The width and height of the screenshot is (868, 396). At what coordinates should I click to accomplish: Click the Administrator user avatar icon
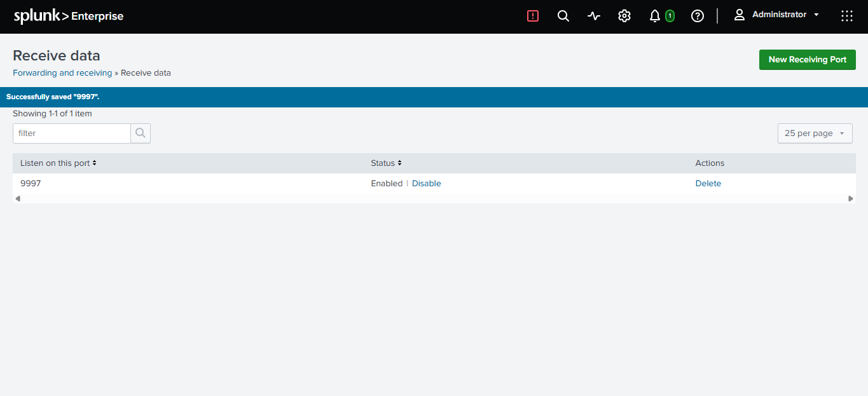point(739,15)
